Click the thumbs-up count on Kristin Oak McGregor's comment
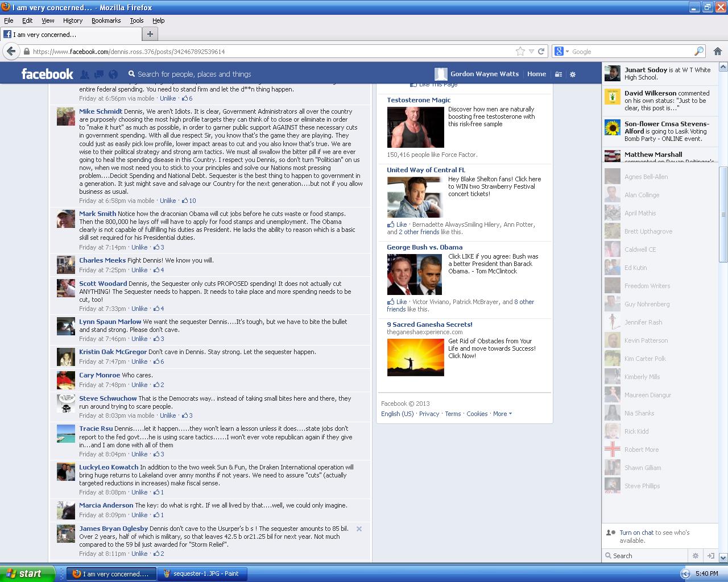Viewport: 728px width, 582px height. pos(158,361)
